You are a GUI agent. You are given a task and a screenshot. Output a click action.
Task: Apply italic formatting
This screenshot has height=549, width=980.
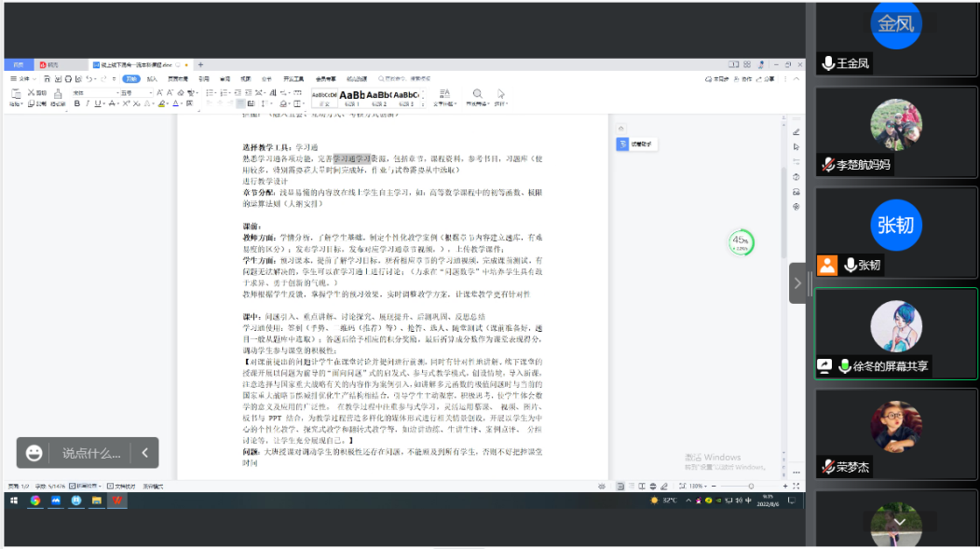point(89,103)
